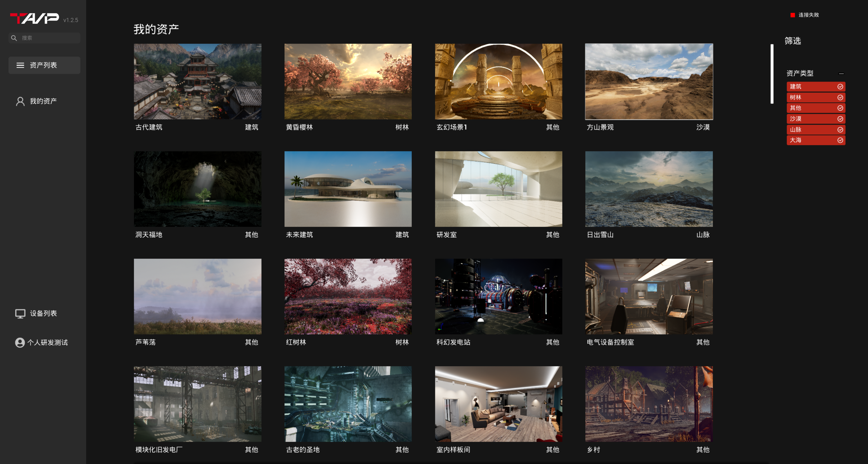This screenshot has width=868, height=464.
Task: Click the 筛选 filter panel heading
Action: point(793,41)
